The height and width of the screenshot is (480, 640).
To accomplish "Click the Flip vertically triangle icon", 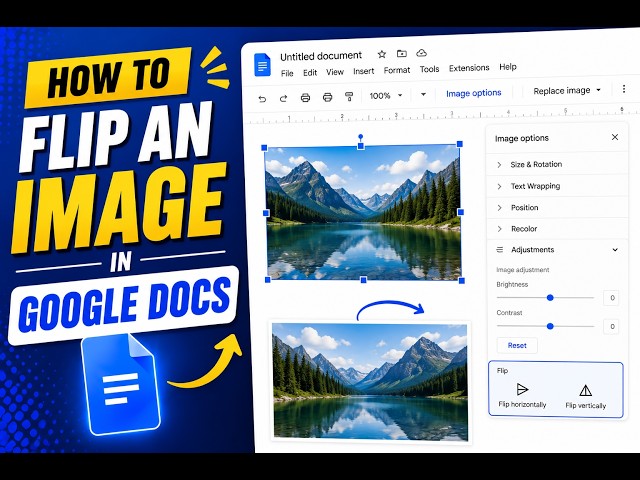I will pyautogui.click(x=585, y=391).
